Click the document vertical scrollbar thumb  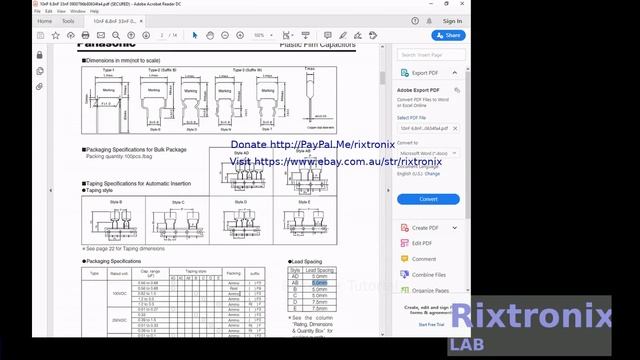[382, 78]
